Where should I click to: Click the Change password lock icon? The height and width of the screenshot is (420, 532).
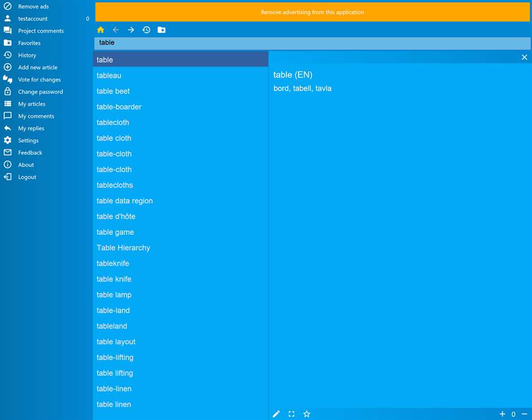7,92
